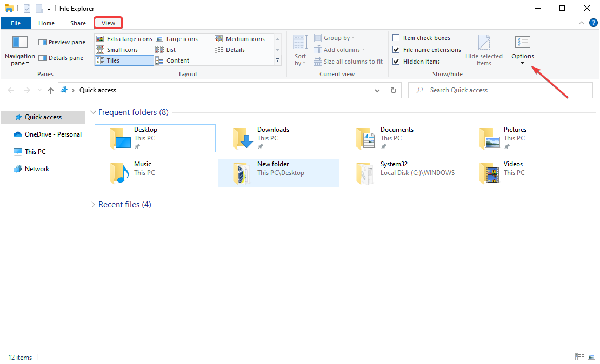Select the Downloads folder tile
This screenshot has width=600, height=364.
click(278, 138)
